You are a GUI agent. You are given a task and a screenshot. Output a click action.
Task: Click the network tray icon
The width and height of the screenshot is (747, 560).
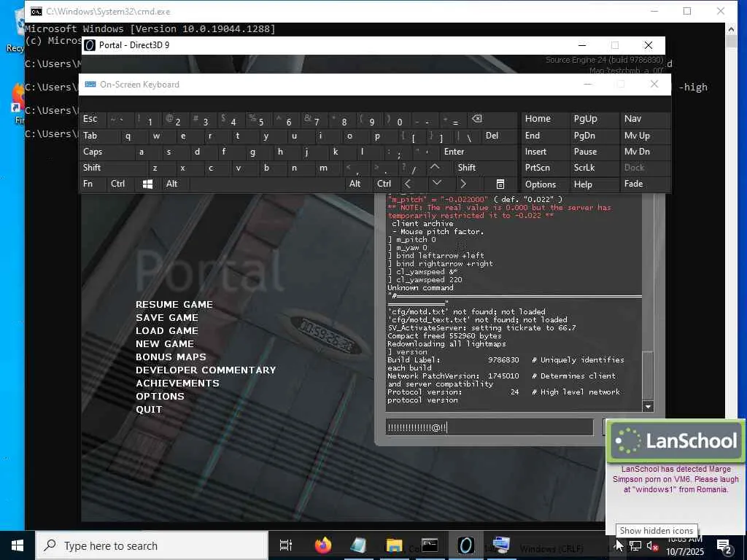tap(635, 546)
